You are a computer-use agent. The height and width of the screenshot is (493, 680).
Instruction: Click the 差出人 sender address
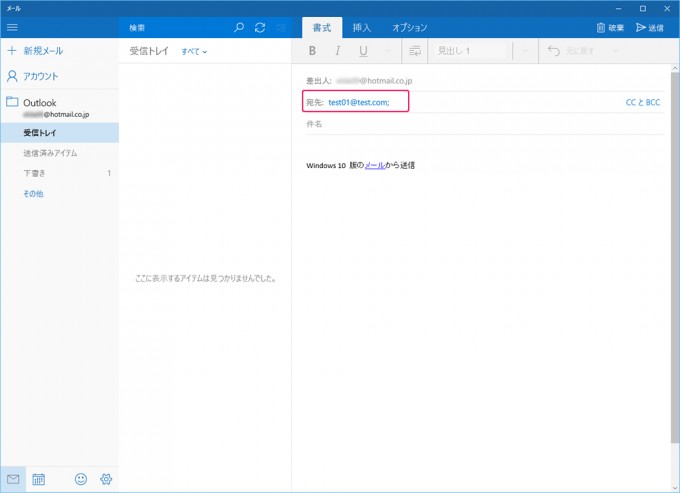coord(374,81)
